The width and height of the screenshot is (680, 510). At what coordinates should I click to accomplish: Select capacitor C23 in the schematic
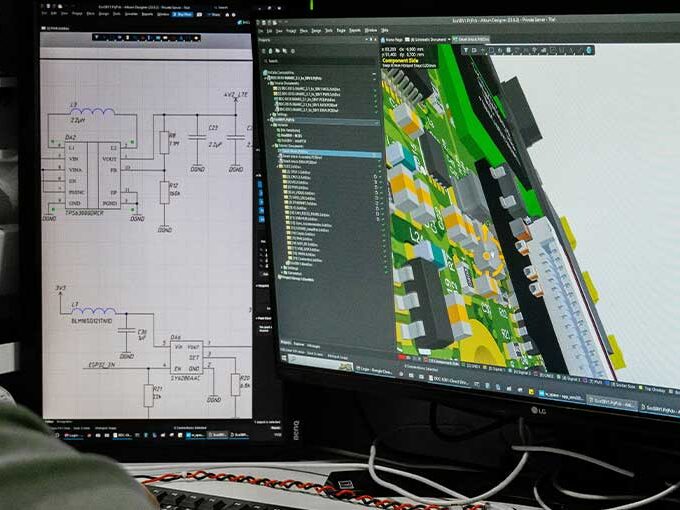point(198,137)
